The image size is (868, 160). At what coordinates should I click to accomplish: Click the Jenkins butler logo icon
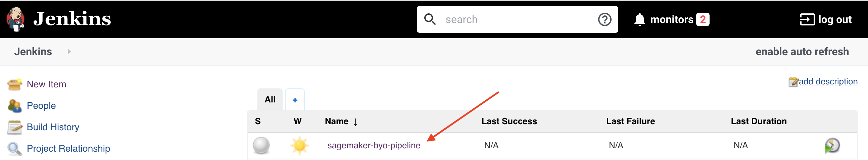(x=15, y=19)
